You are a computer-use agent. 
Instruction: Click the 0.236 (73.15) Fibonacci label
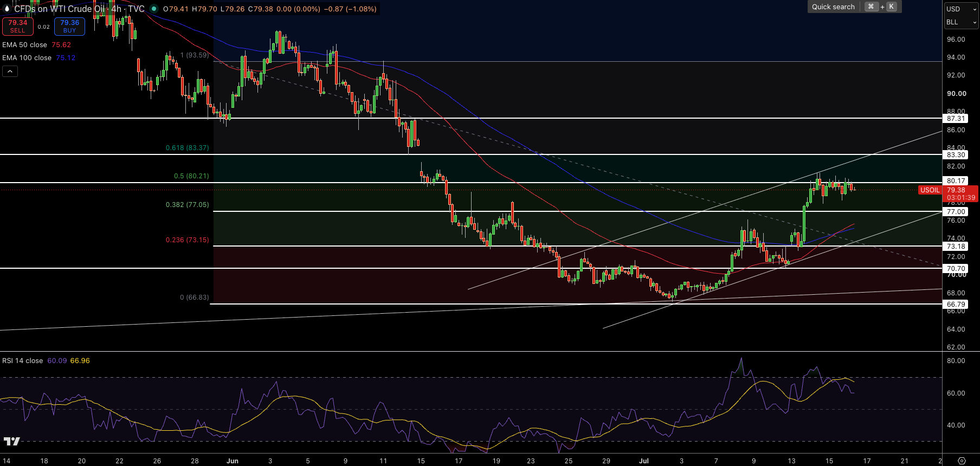pyautogui.click(x=187, y=240)
